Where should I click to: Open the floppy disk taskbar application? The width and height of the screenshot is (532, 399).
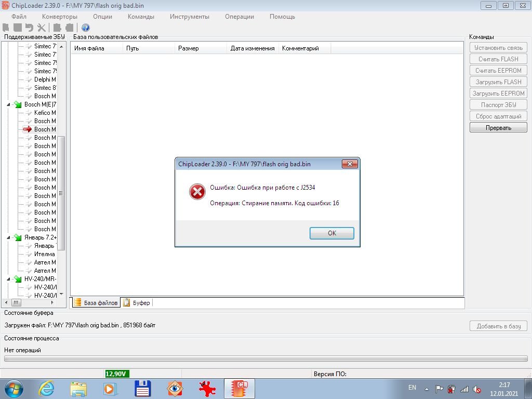[142, 388]
